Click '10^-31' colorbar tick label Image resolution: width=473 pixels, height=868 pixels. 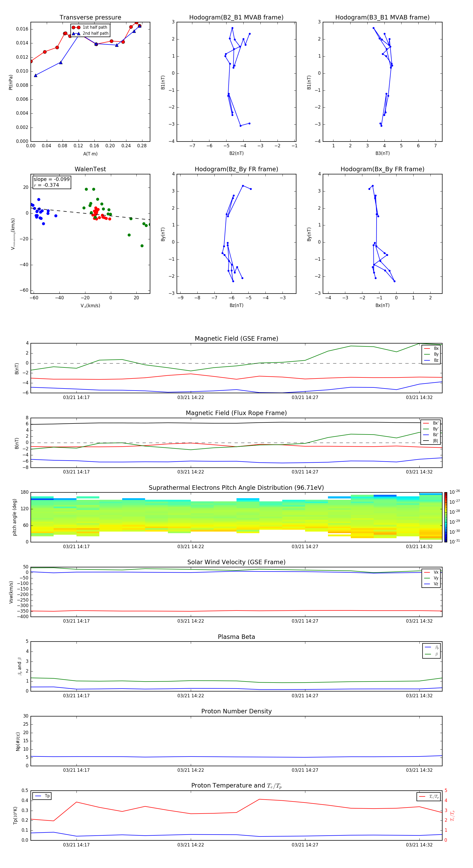tap(455, 542)
